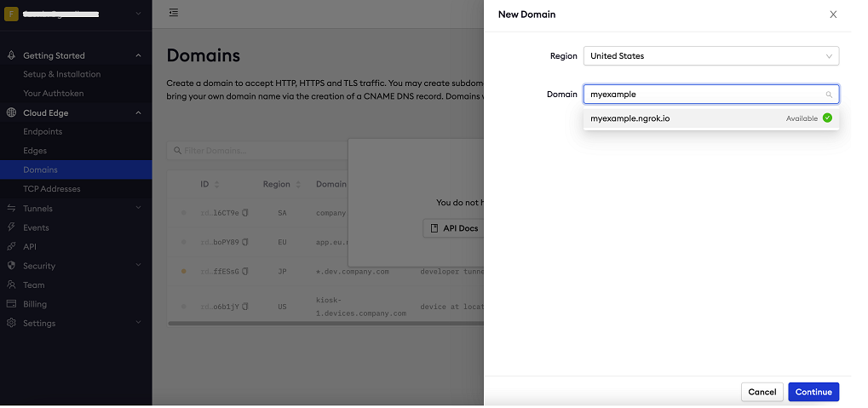Click the JP region cell
The image size is (868, 408).
point(282,272)
